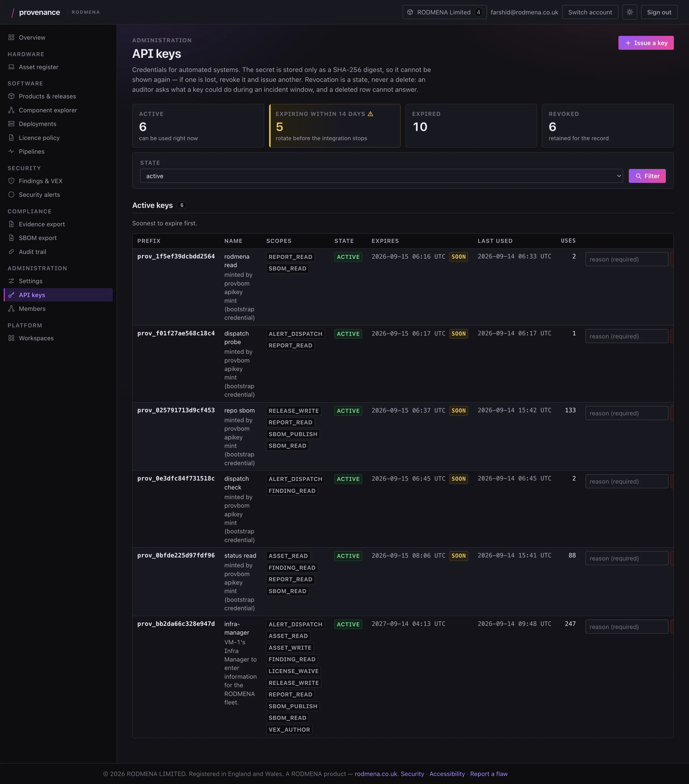This screenshot has height=784, width=689.
Task: Click the Expired count card
Action: coord(471,126)
